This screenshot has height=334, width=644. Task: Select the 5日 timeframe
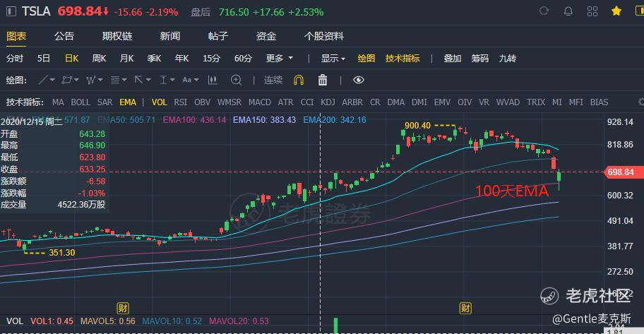click(x=44, y=59)
